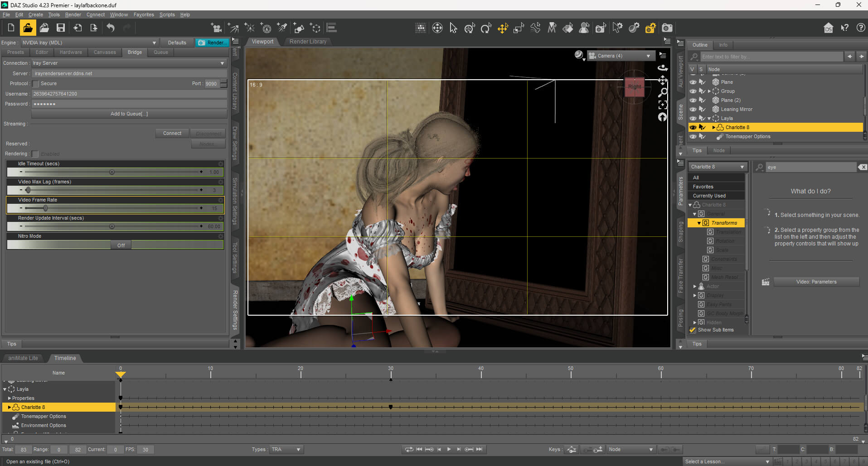Select the highlighted Translate tool
This screenshot has height=466, width=868.
click(503, 28)
